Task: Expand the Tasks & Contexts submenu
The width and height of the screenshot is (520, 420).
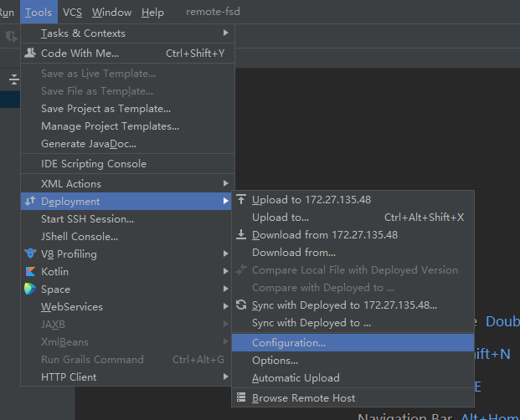Action: pos(225,33)
